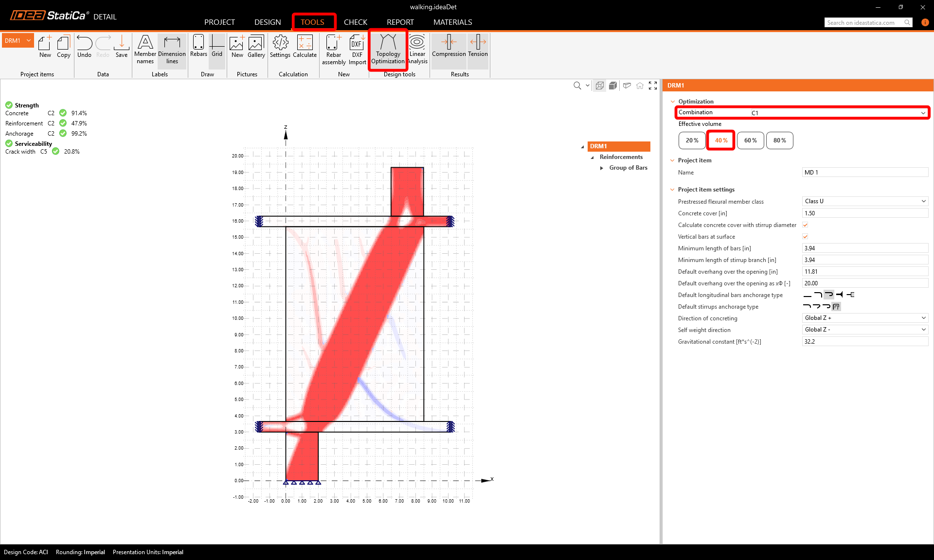Create a new Rebar assembly
This screenshot has width=934, height=560.
(334, 49)
